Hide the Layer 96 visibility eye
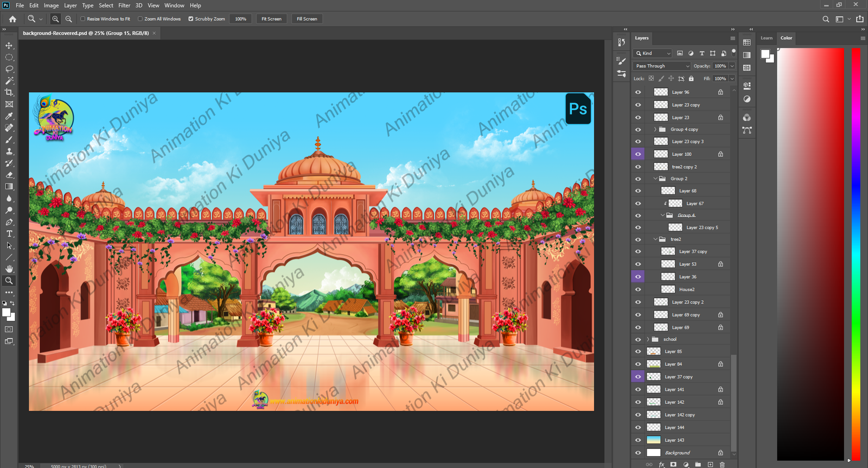This screenshot has width=868, height=468. 638,92
